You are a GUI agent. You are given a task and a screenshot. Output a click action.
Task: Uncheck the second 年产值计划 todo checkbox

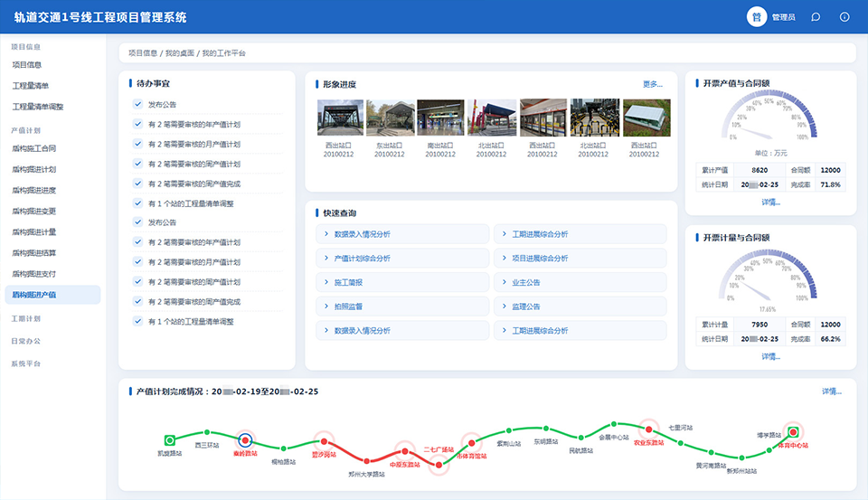tap(137, 242)
